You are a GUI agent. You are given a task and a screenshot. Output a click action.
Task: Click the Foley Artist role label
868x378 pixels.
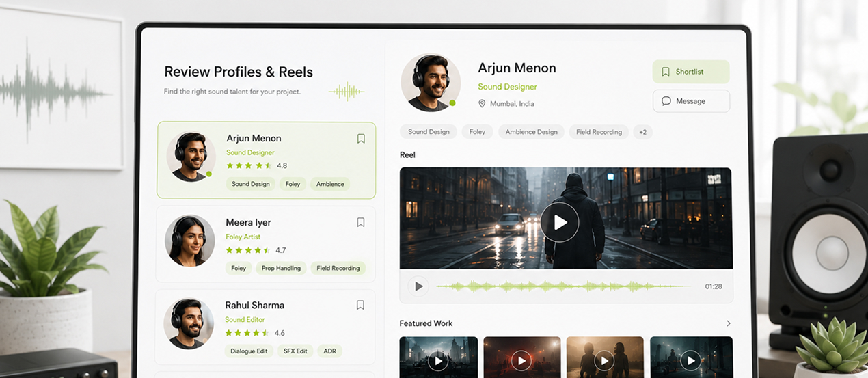pos(243,237)
